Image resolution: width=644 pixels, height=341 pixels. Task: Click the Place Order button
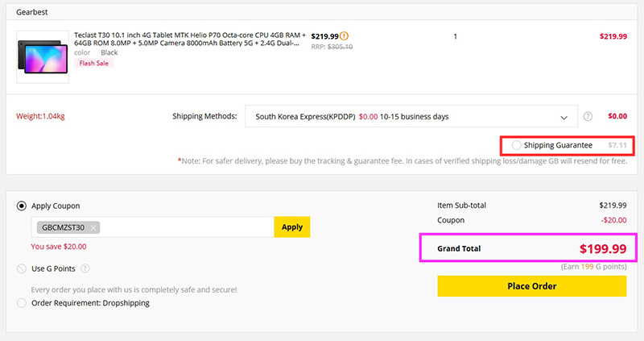click(532, 286)
